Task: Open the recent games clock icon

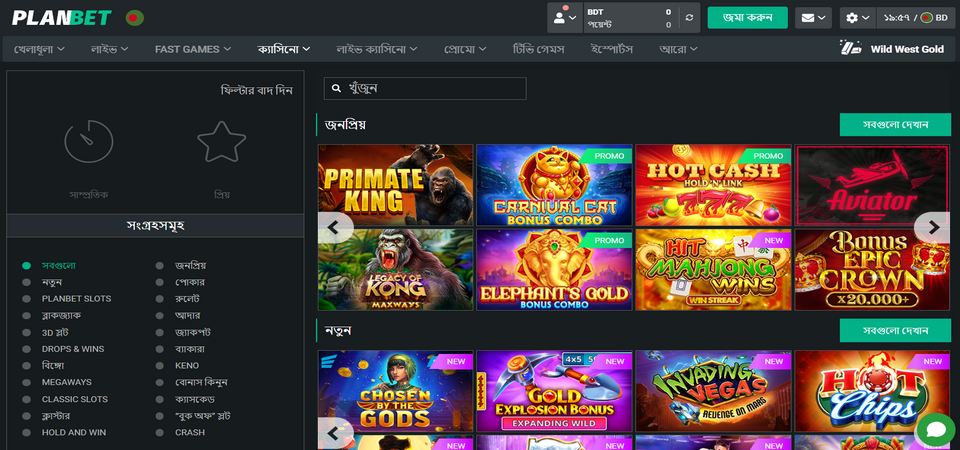Action: tap(89, 142)
